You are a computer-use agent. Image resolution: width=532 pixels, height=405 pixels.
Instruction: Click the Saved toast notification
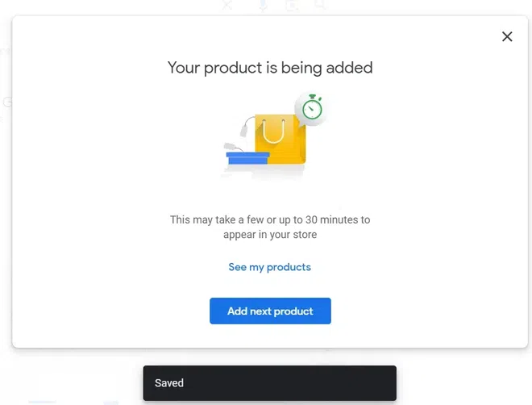(x=269, y=383)
